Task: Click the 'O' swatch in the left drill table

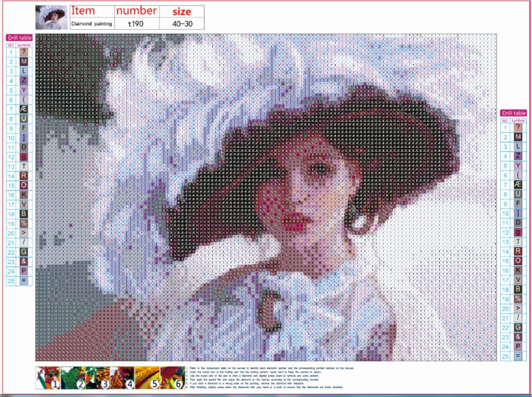Action: [x=24, y=185]
